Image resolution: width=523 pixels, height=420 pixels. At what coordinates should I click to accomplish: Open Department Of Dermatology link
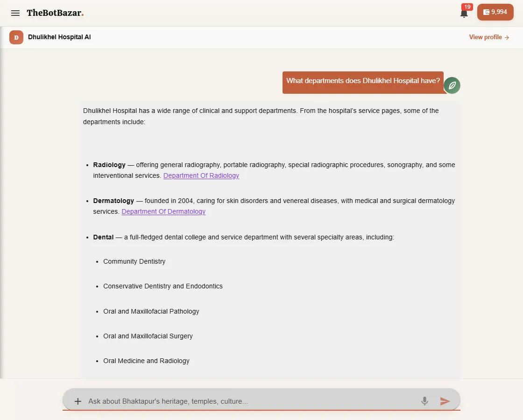163,212
